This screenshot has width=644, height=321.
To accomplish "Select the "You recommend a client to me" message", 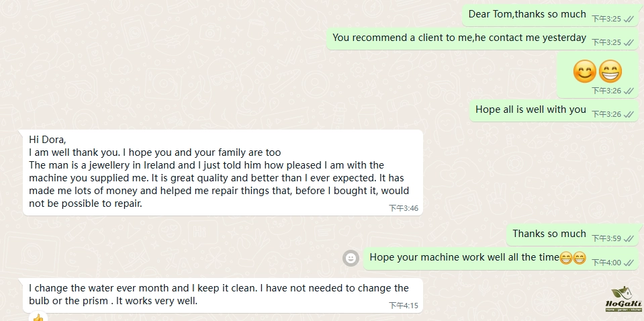I will point(459,38).
